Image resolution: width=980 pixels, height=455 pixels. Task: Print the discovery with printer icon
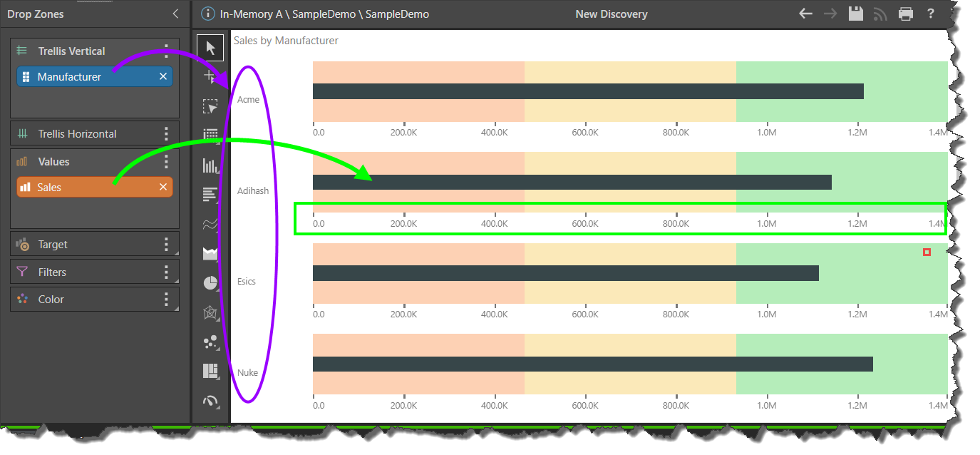(906, 14)
